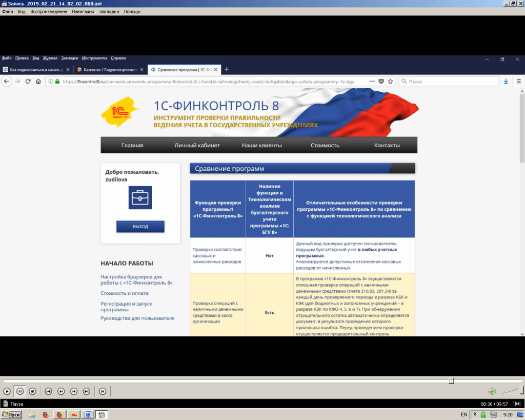Open the Word taskbar icon
This screenshot has height=420, width=525.
(x=88, y=415)
